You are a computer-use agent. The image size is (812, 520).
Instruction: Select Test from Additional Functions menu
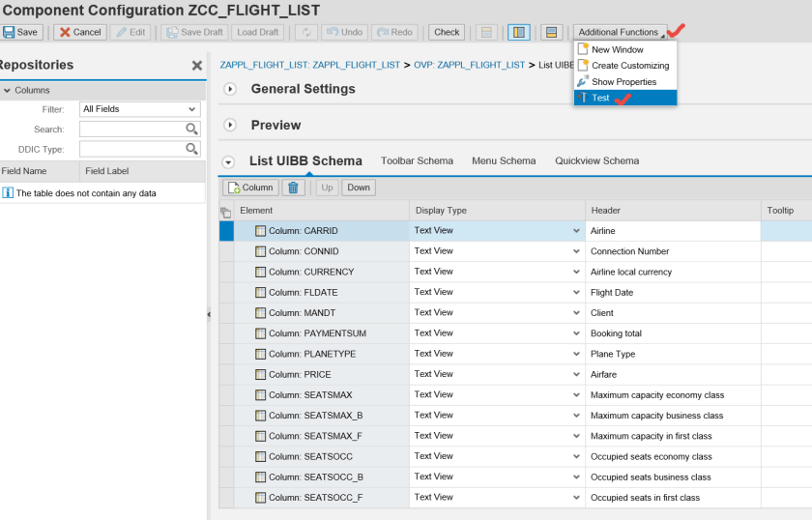click(600, 98)
